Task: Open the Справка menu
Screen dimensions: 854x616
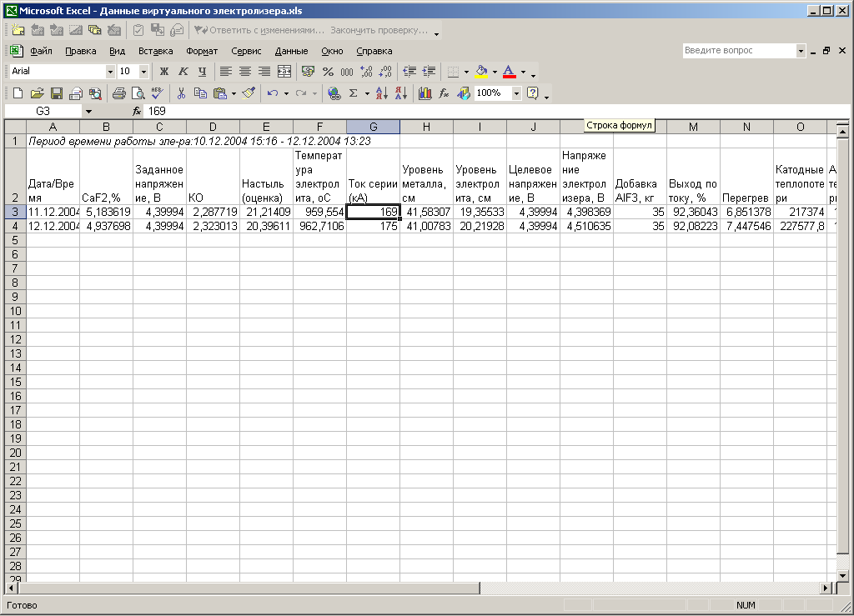Action: [x=374, y=51]
